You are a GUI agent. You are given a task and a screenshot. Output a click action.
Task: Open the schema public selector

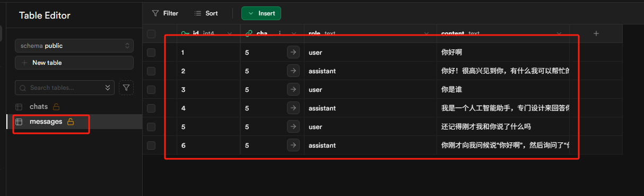[x=74, y=46]
